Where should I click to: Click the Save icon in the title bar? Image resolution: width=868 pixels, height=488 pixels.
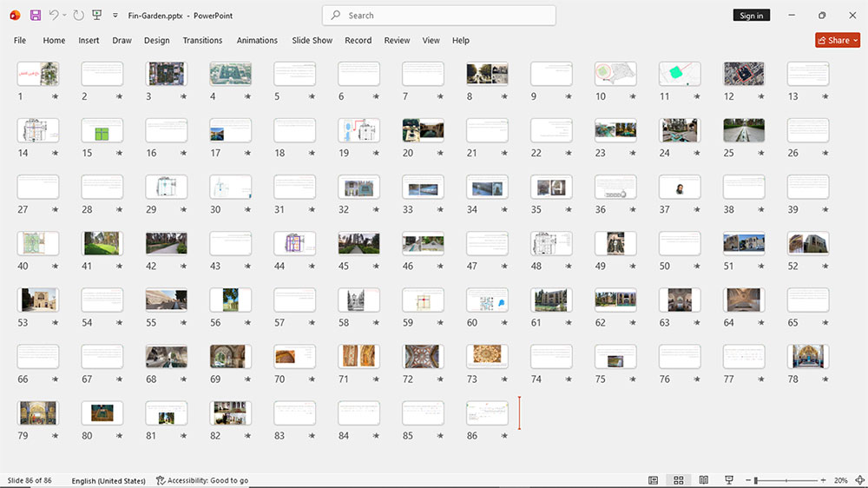[x=36, y=16]
